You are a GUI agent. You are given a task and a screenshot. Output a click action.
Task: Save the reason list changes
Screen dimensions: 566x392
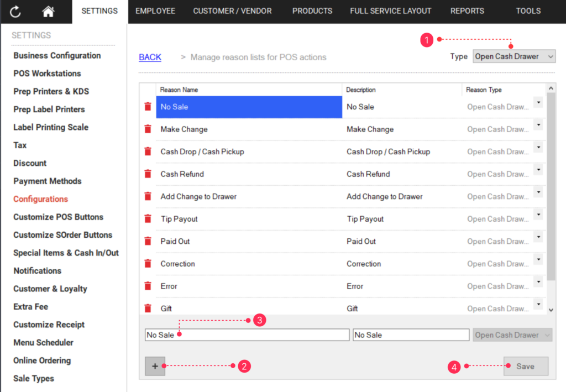point(526,366)
